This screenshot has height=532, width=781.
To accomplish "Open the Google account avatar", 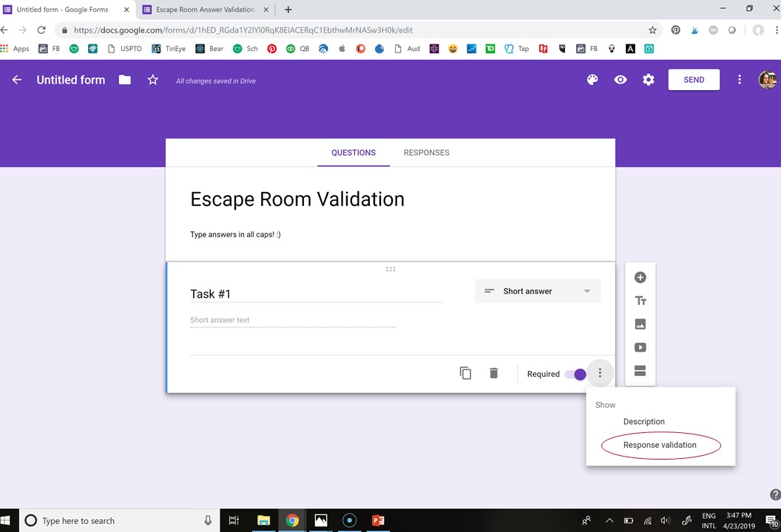I will coord(767,80).
